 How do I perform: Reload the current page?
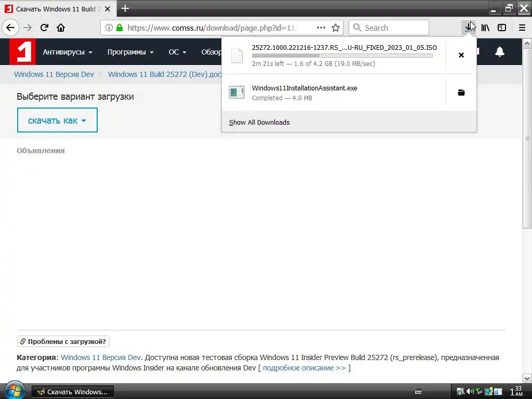(44, 28)
